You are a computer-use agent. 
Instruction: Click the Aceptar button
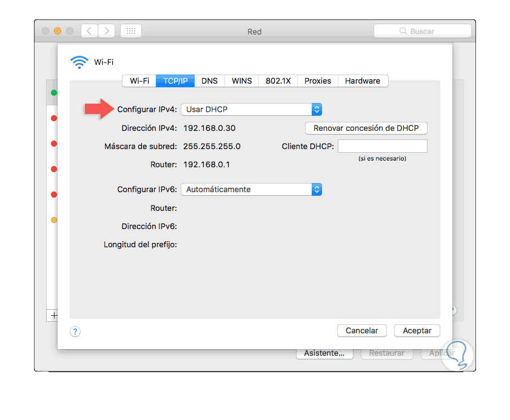coord(417,330)
